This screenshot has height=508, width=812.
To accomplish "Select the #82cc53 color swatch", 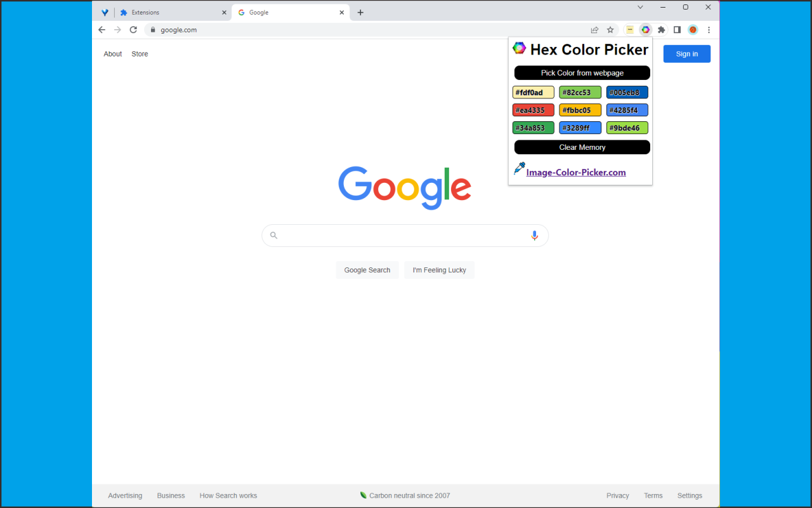I will pyautogui.click(x=580, y=93).
